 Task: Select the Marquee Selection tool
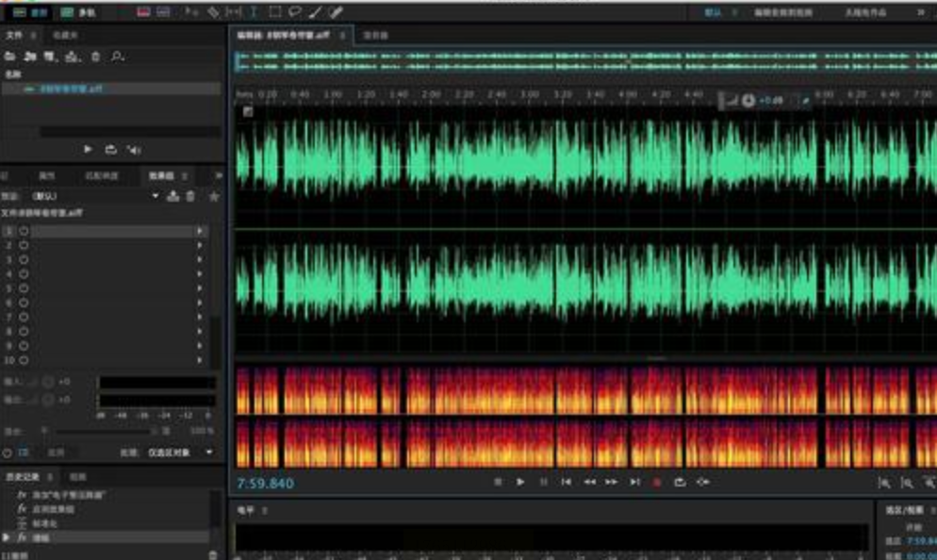[x=274, y=13]
